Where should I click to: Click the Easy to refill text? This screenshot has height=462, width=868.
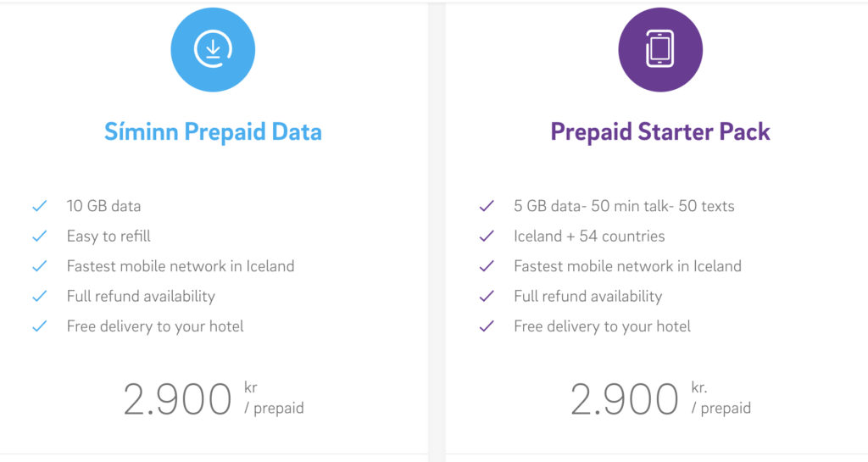point(108,237)
